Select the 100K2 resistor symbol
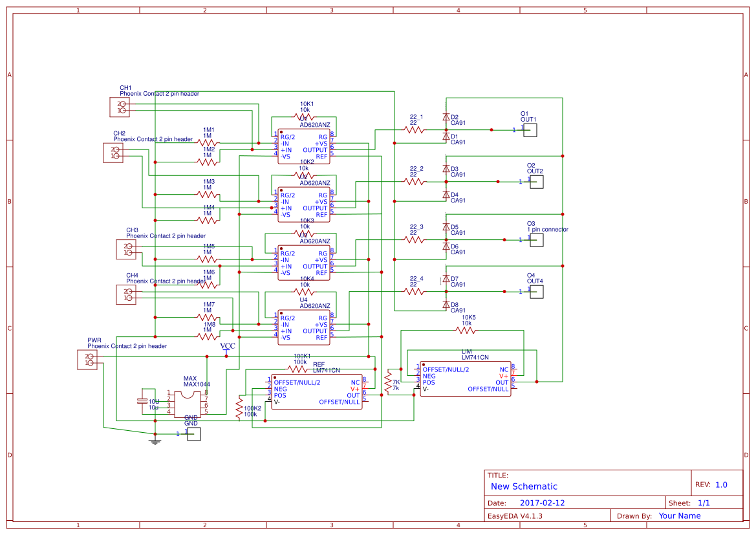The height and width of the screenshot is (535, 756). click(x=241, y=409)
